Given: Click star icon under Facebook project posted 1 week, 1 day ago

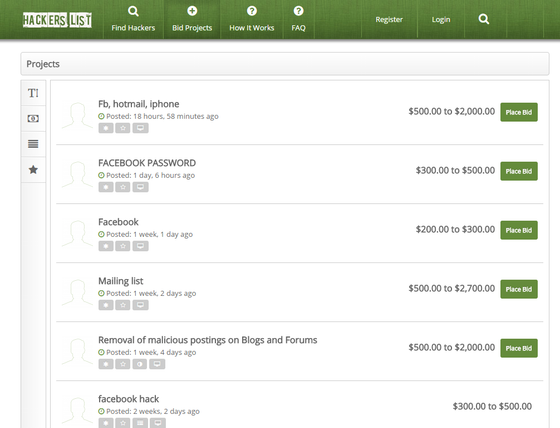Looking at the screenshot, I should click(123, 246).
